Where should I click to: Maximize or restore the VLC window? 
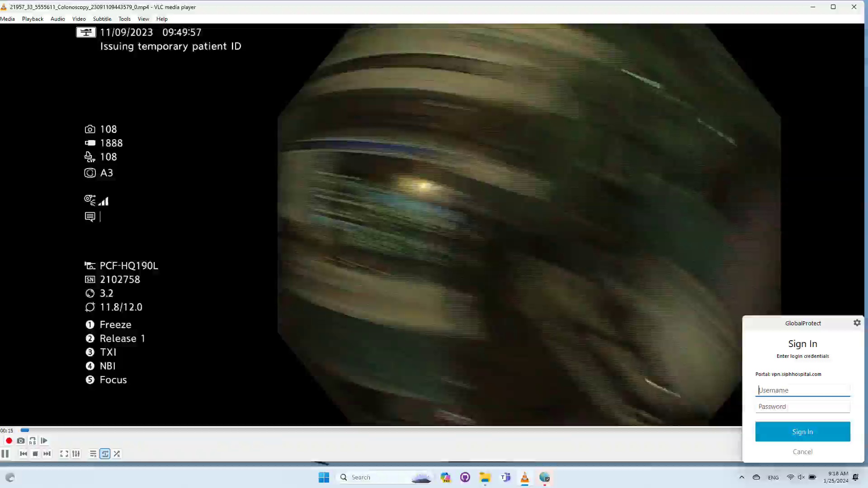pos(833,7)
